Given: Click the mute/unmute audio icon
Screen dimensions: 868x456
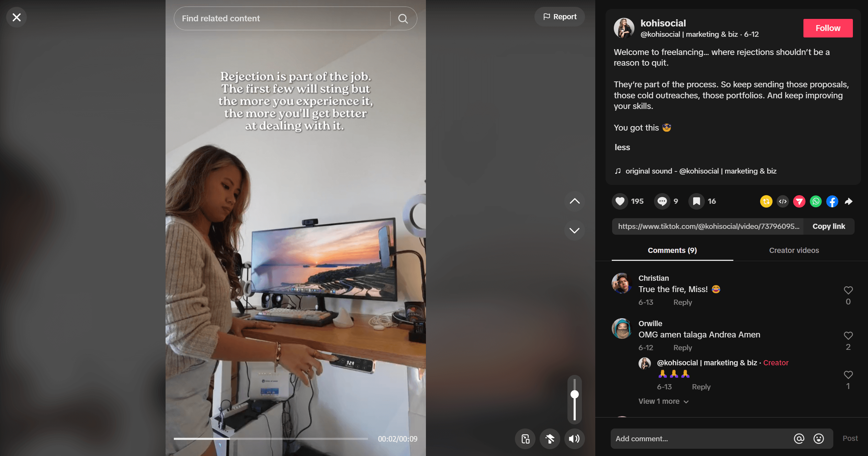Looking at the screenshot, I should (575, 439).
